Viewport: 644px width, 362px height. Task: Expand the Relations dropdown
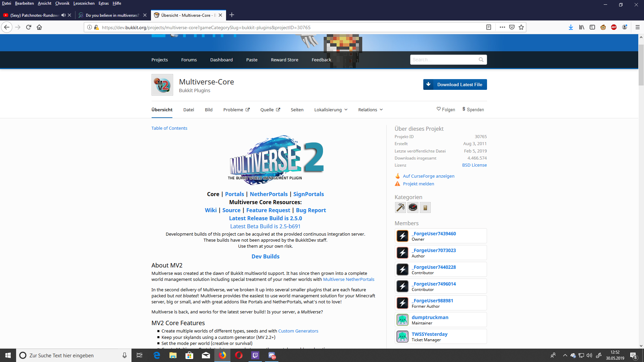(x=370, y=110)
